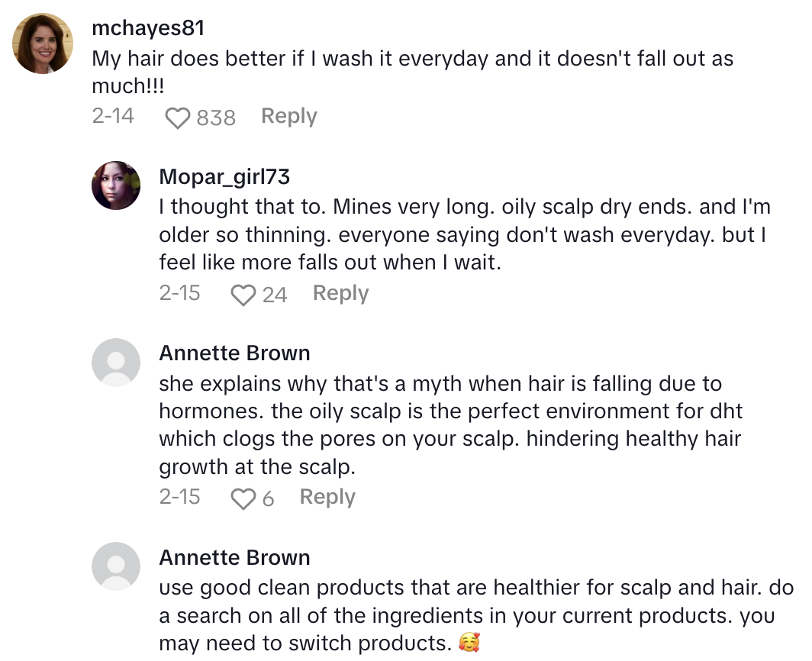Image resolution: width=812 pixels, height=661 pixels.
Task: Click the smiling hearts emoji in last comment
Action: tap(469, 643)
